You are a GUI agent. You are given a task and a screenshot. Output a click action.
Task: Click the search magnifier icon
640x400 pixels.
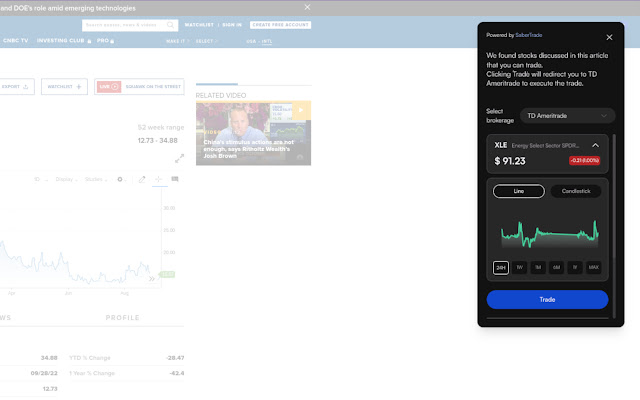click(x=171, y=24)
